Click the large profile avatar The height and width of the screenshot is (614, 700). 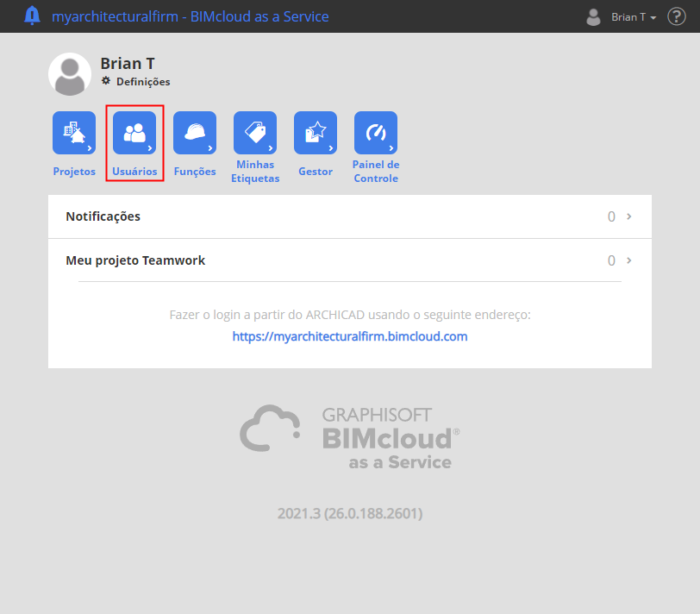tap(70, 74)
